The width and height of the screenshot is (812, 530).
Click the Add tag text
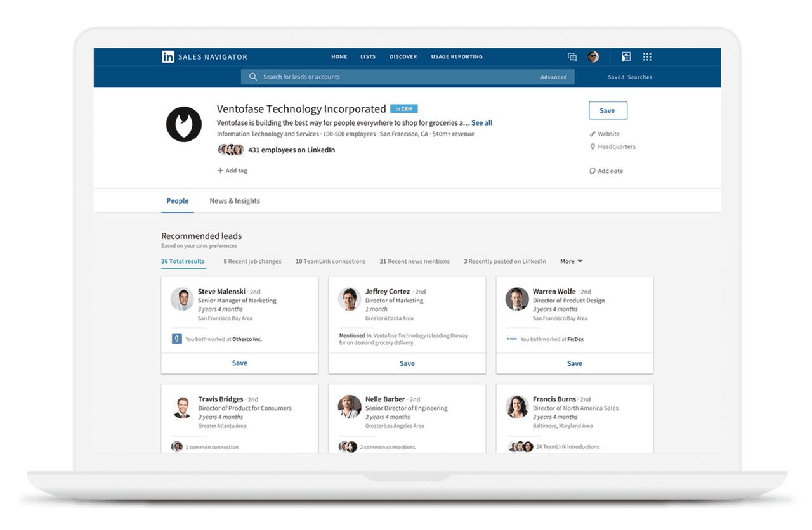click(x=237, y=171)
